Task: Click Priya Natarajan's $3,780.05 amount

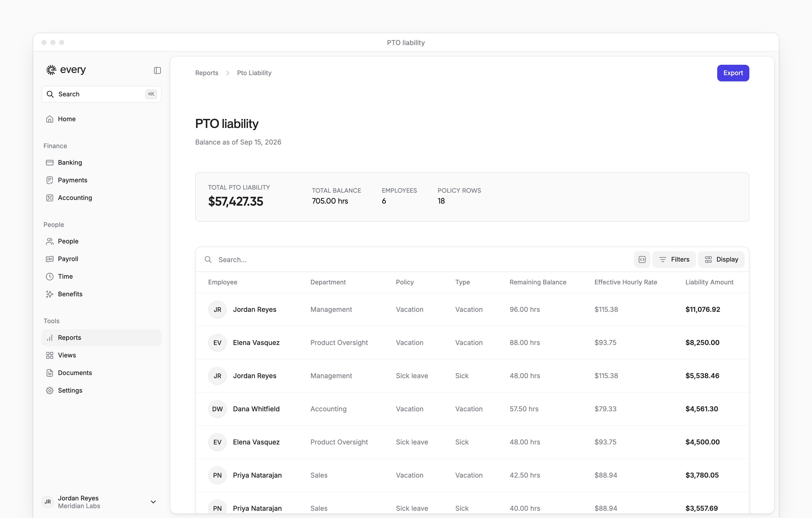Action: point(702,475)
